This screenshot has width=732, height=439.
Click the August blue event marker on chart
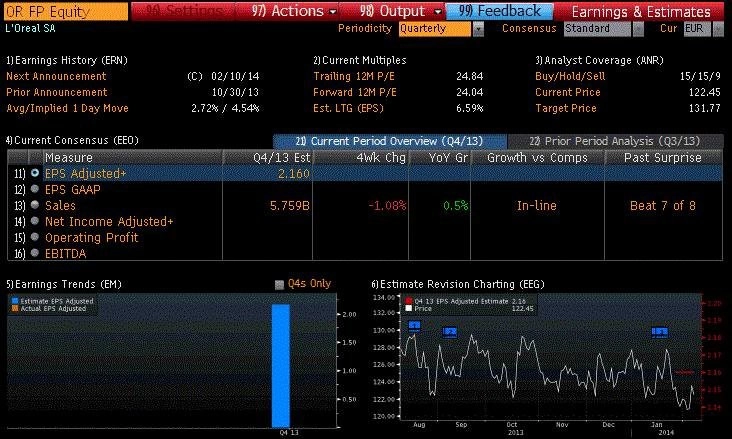click(x=415, y=325)
